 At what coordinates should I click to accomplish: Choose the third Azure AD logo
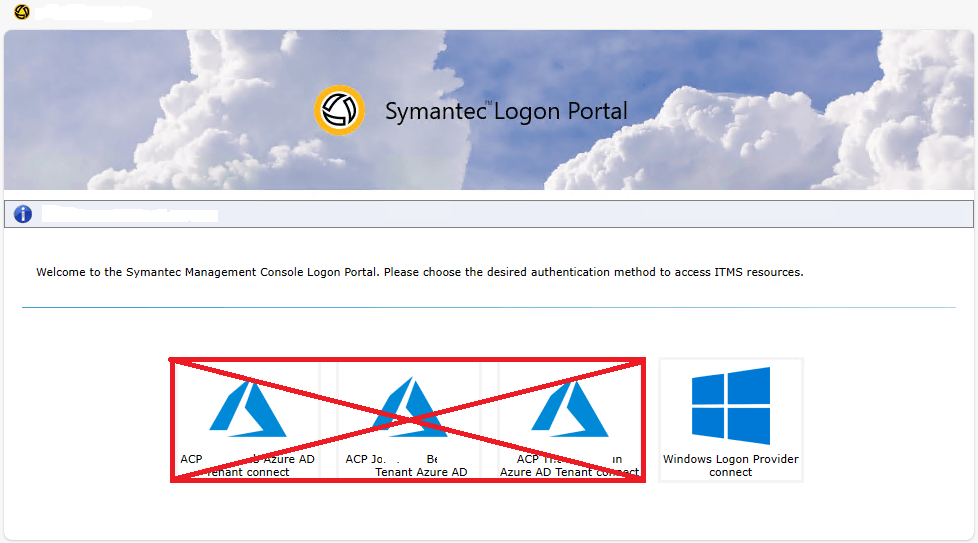click(569, 407)
